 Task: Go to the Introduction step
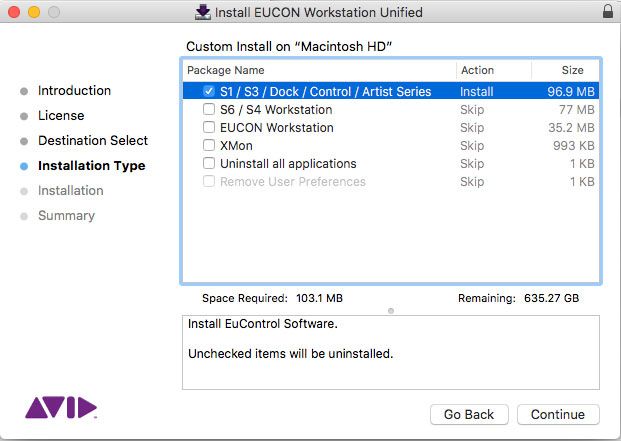[x=74, y=91]
